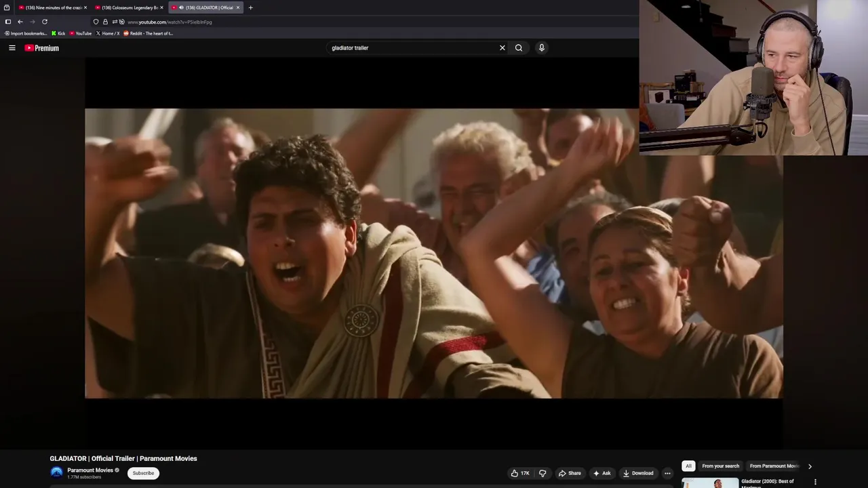Click the Download button
868x488 pixels.
(638, 473)
